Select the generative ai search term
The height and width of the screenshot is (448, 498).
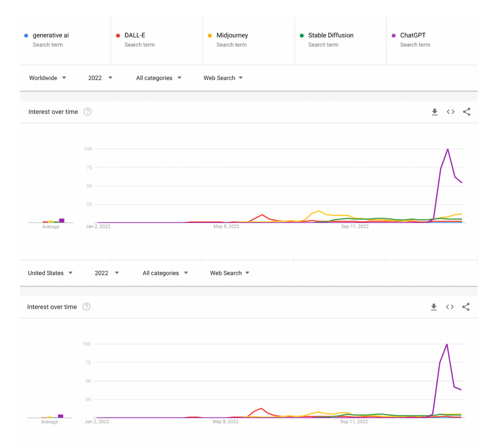pyautogui.click(x=65, y=40)
